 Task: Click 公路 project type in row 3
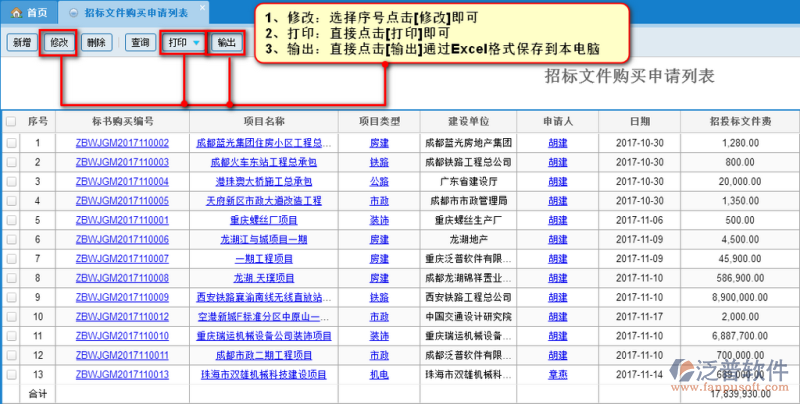(x=379, y=182)
